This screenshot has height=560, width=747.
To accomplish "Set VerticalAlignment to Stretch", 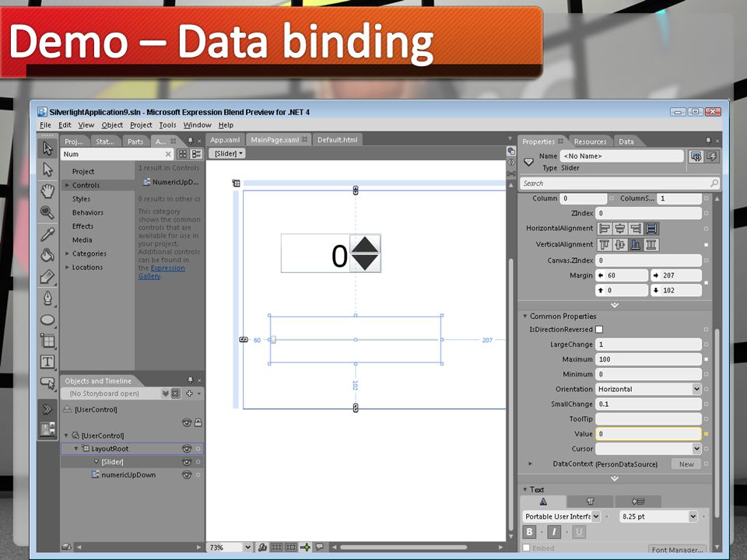I will click(x=651, y=245).
